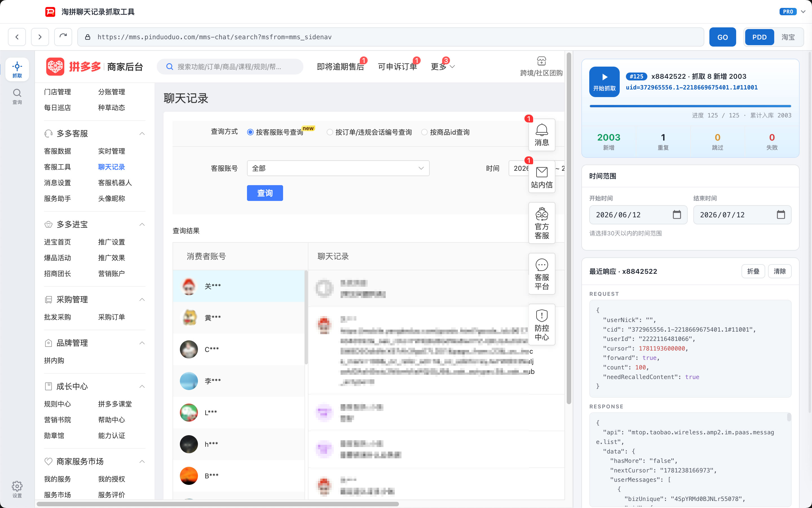This screenshot has height=508, width=812.
Task: Open the 抓取 sidebar icon
Action: pos(17,69)
